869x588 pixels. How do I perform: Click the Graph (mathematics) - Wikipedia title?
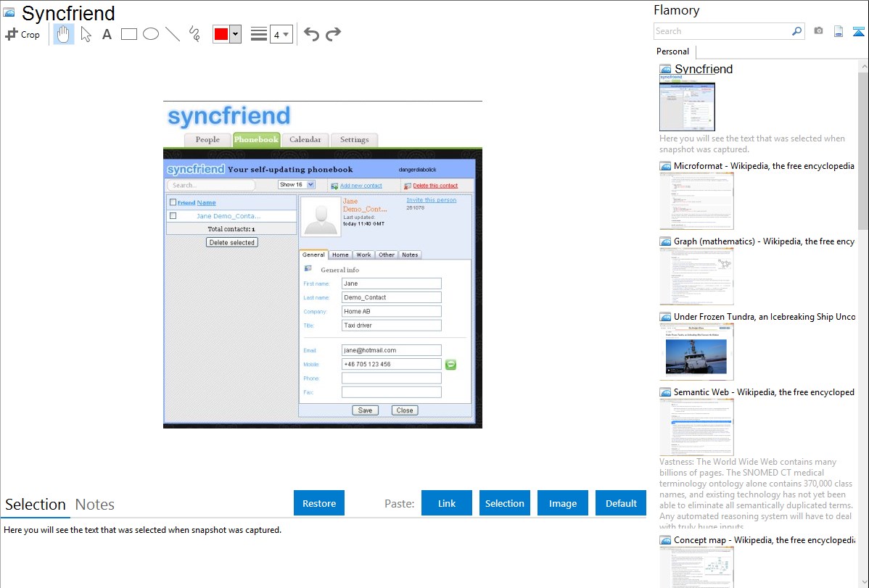pyautogui.click(x=764, y=241)
